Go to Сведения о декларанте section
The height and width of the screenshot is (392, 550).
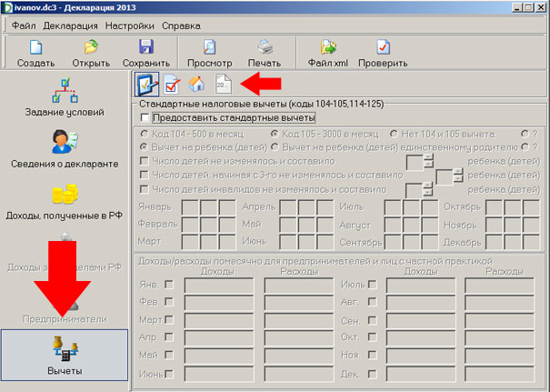coord(64,148)
